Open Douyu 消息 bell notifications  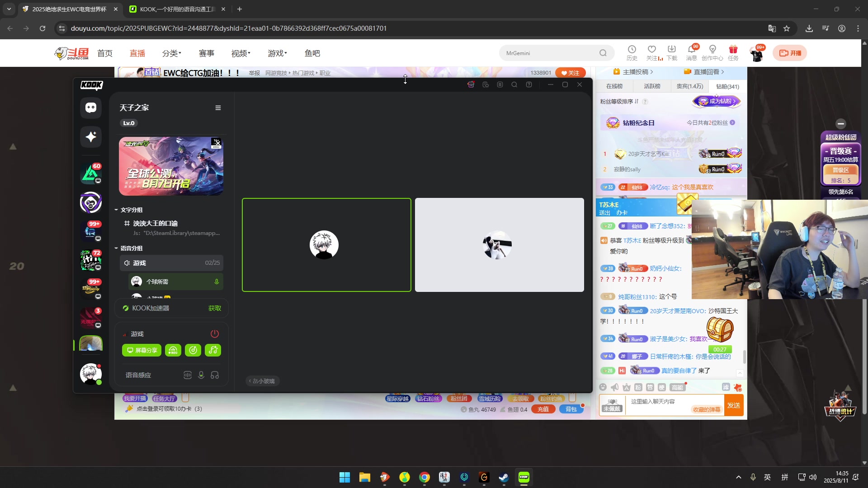point(692,53)
